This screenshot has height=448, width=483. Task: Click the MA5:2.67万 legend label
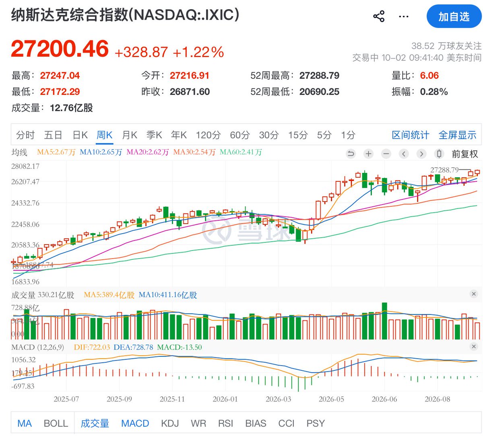56,152
